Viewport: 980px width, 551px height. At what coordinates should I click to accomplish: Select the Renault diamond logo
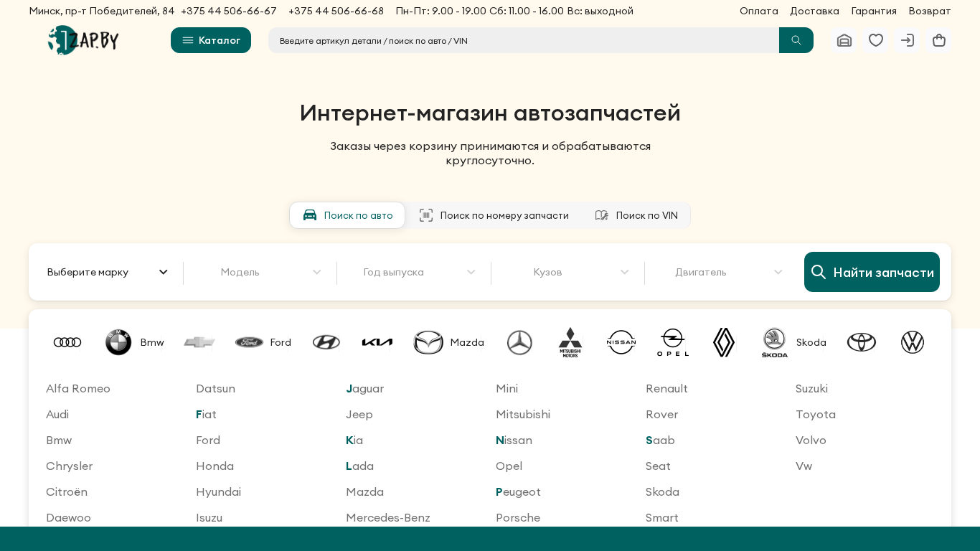pyautogui.click(x=724, y=342)
